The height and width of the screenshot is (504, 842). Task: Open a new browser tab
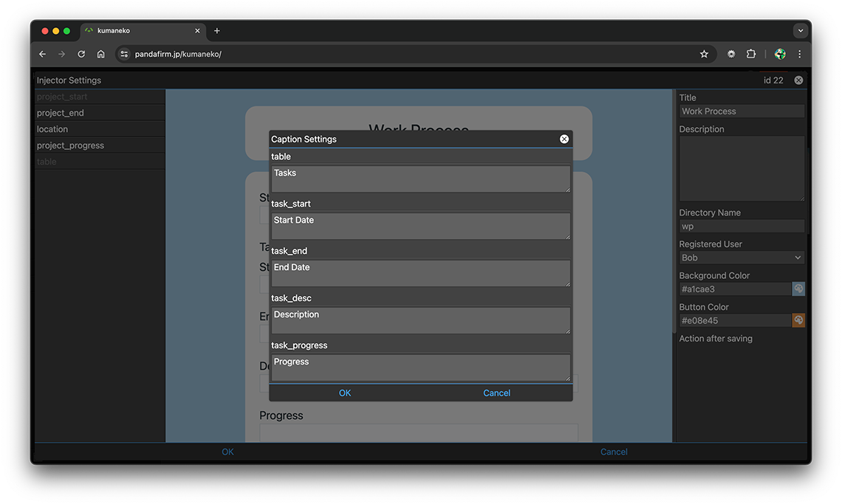(x=216, y=31)
